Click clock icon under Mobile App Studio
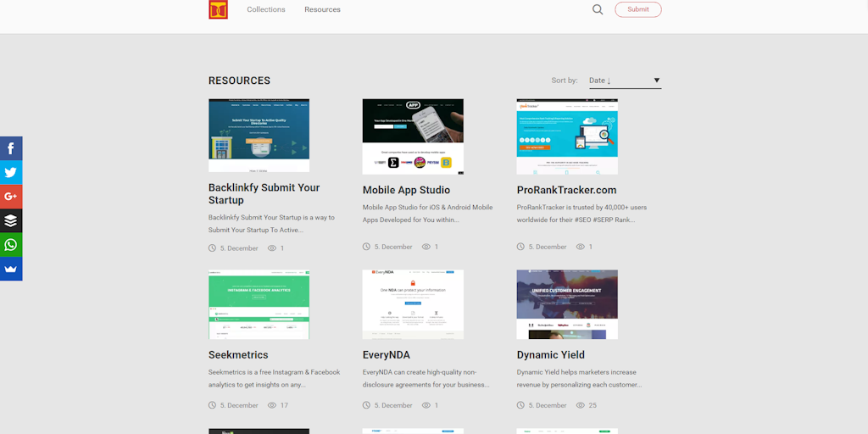This screenshot has width=868, height=434. (x=366, y=247)
